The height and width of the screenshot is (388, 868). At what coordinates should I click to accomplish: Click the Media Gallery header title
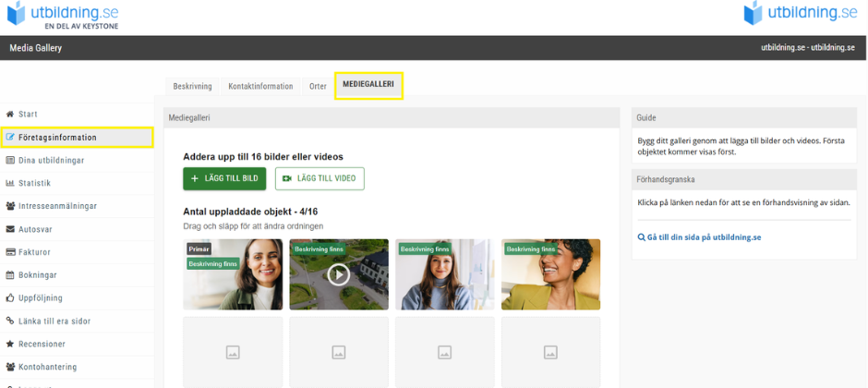tap(35, 48)
